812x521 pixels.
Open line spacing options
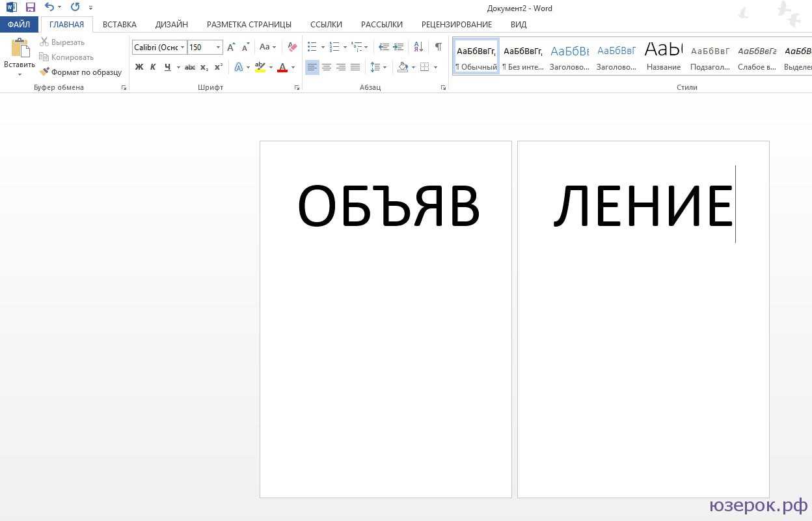click(378, 67)
